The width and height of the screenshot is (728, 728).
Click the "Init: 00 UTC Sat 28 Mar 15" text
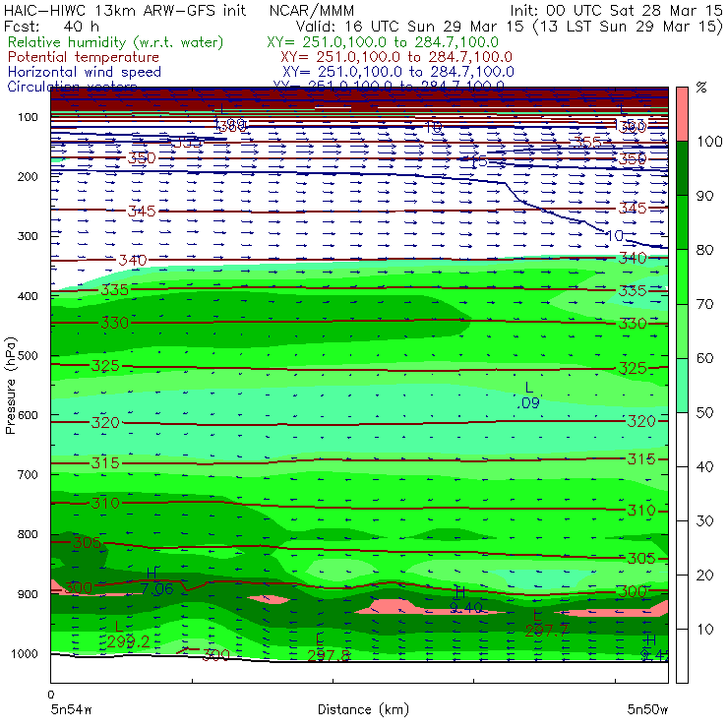617,10
